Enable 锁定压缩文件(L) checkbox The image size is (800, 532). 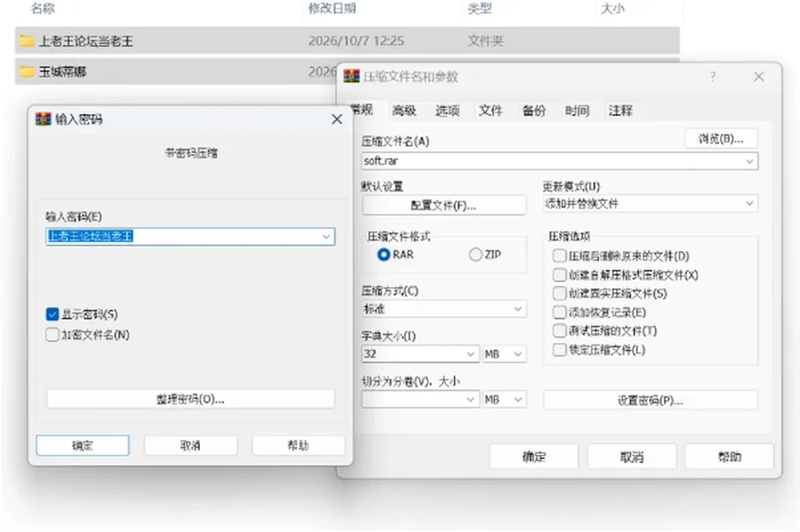coord(560,350)
